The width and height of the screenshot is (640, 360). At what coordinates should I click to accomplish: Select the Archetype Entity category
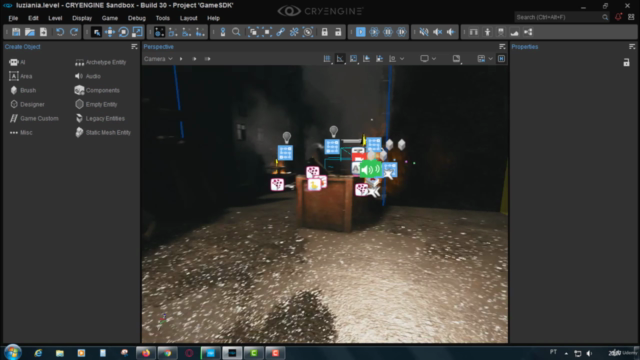100,62
